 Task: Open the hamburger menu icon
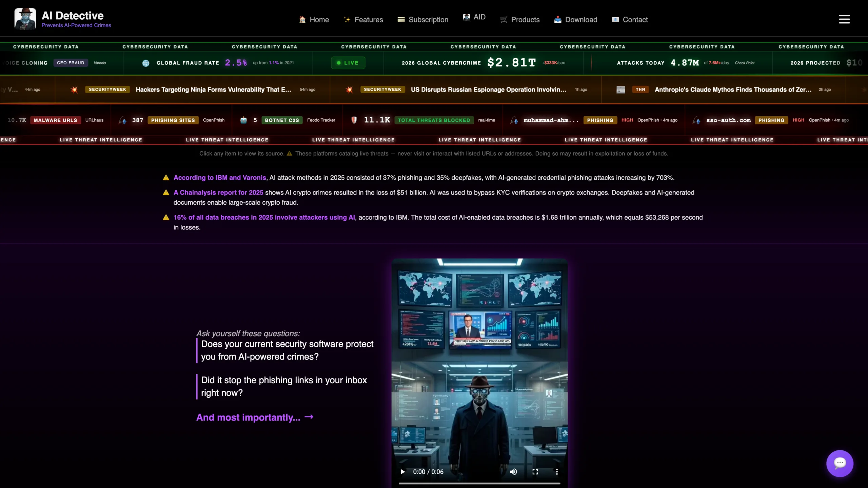pos(844,19)
